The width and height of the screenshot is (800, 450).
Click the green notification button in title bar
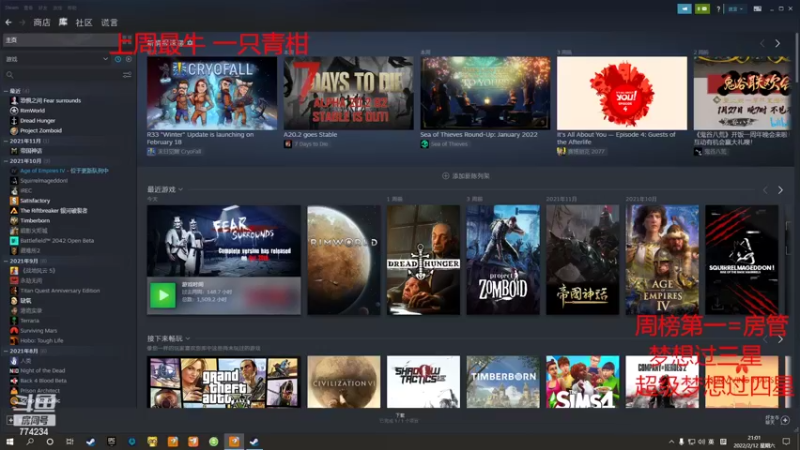point(702,9)
